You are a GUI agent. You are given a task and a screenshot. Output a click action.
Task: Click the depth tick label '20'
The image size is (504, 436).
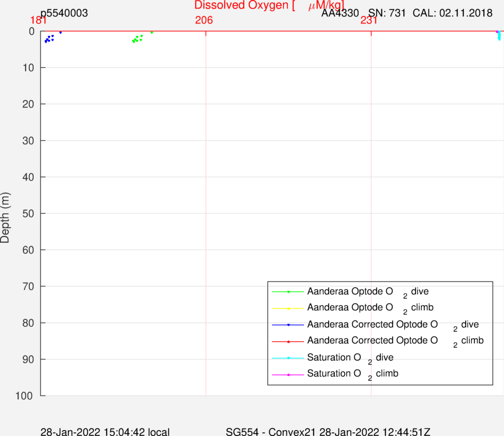pyautogui.click(x=28, y=104)
